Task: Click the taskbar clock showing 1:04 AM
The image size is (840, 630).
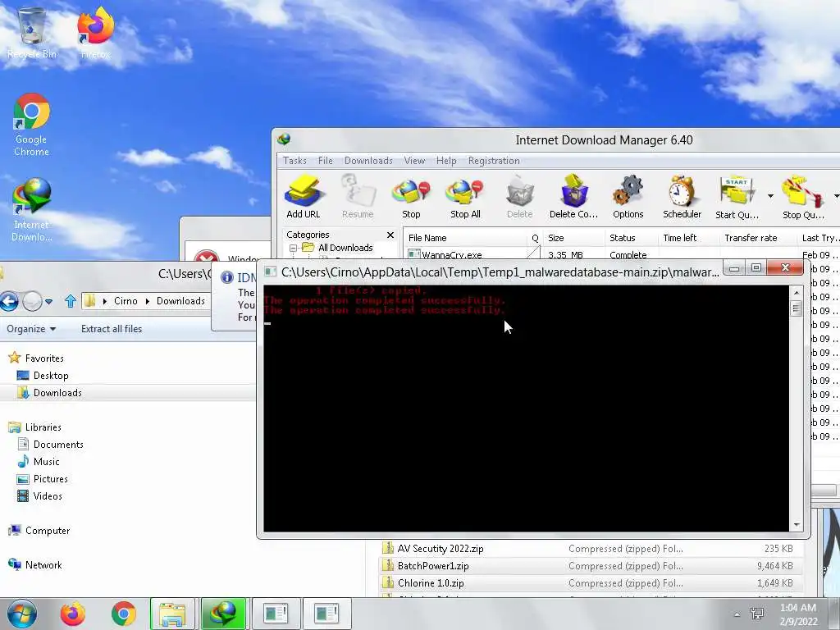Action: pyautogui.click(x=798, y=614)
